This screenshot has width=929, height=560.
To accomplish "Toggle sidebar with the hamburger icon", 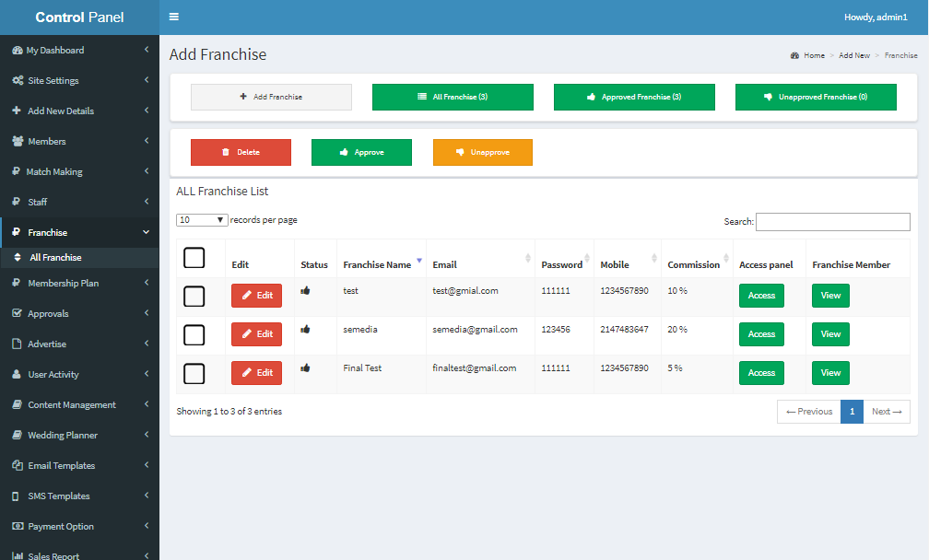I will pos(173,17).
